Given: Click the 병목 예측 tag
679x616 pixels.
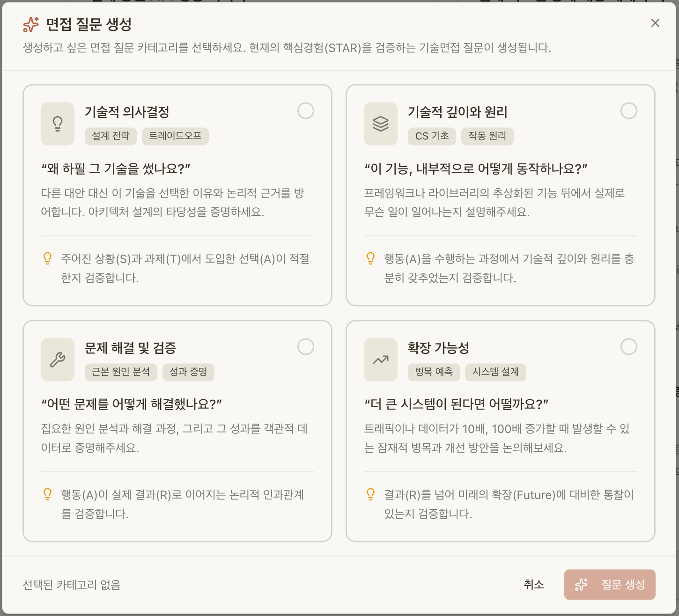Looking at the screenshot, I should point(434,372).
